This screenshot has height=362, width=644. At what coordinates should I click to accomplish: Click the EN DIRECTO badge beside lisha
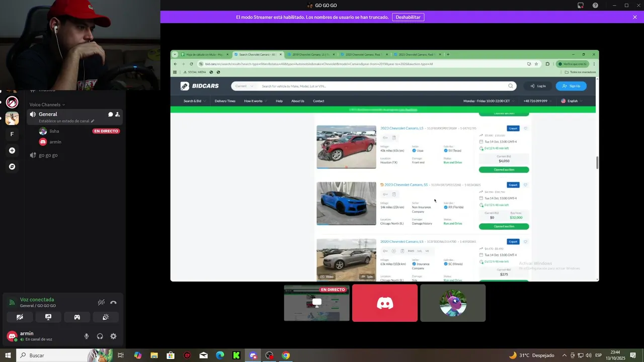click(106, 131)
